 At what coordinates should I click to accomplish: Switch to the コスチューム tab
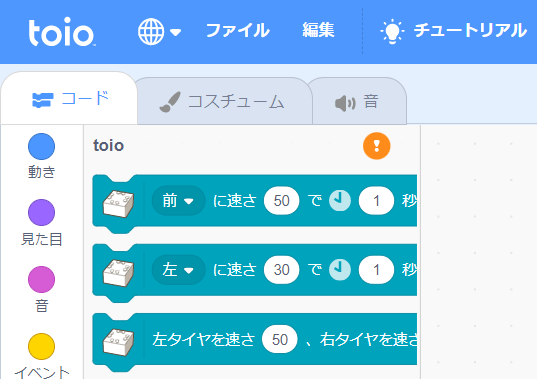tap(224, 101)
